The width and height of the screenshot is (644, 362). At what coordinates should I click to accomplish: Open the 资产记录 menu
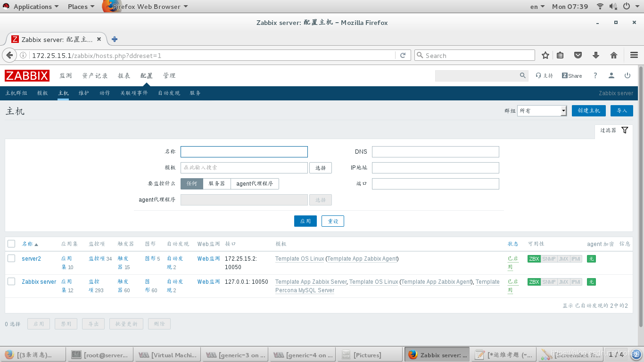pyautogui.click(x=95, y=75)
